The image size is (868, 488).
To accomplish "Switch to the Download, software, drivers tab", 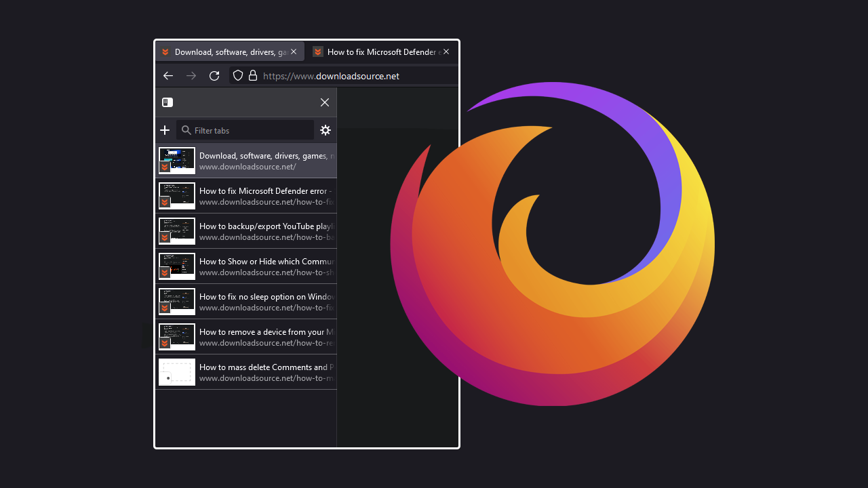I will coord(230,52).
